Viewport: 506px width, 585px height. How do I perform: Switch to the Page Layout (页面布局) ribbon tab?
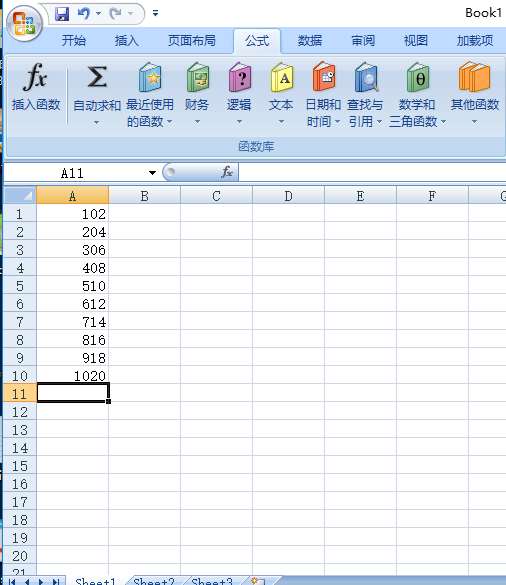[x=191, y=40]
